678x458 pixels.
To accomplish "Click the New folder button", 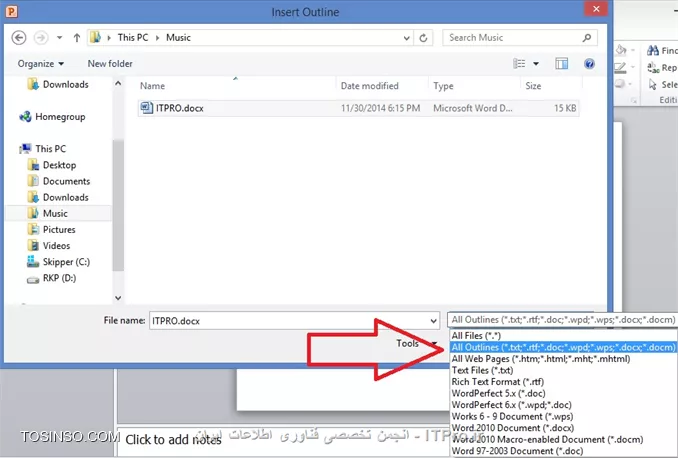I will 110,64.
